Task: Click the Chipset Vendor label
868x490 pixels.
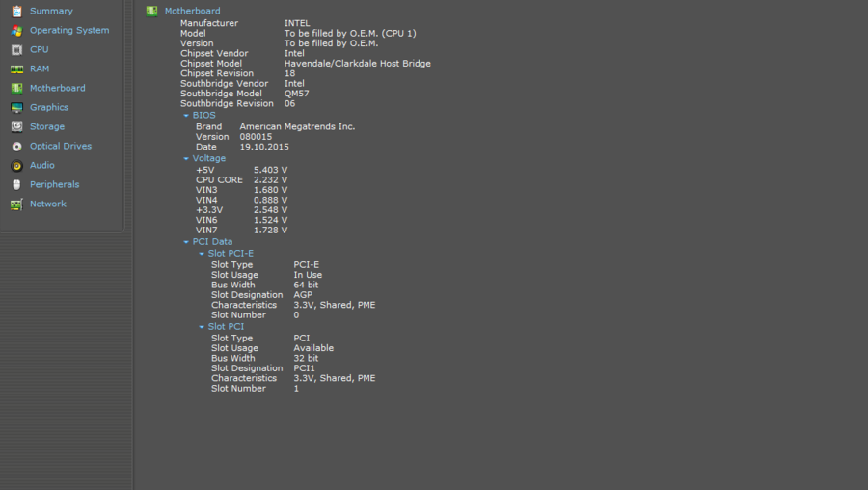Action: click(x=214, y=54)
